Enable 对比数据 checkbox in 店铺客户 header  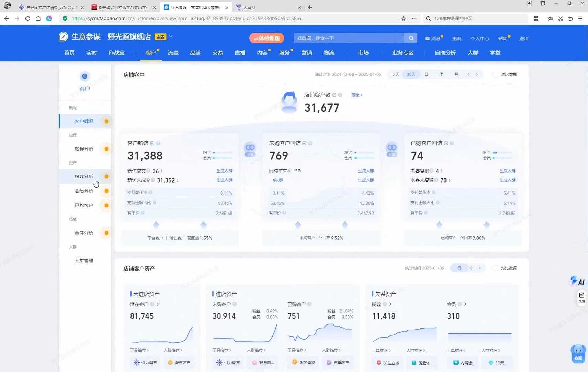[x=495, y=74]
